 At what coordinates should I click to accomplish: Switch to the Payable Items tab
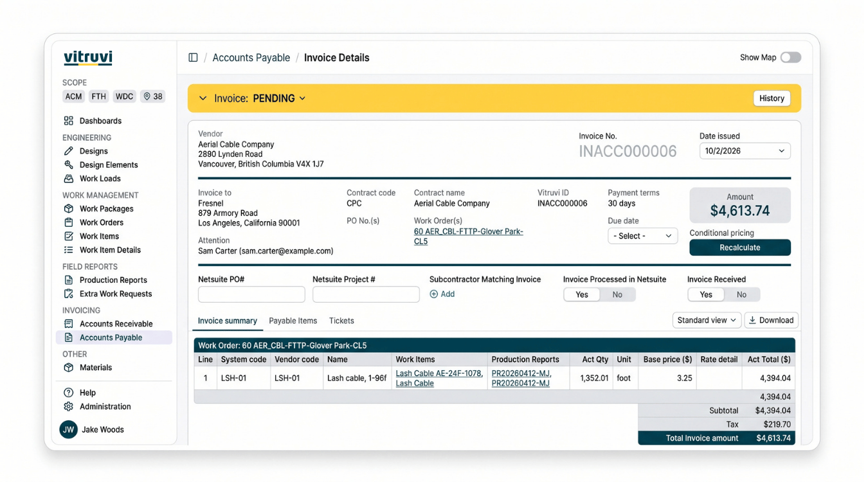pos(293,321)
